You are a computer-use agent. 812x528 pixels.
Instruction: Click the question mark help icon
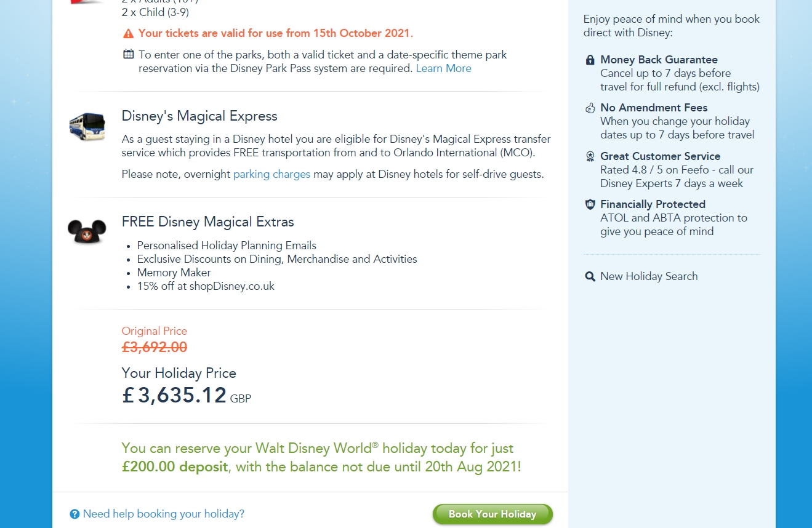tap(74, 514)
